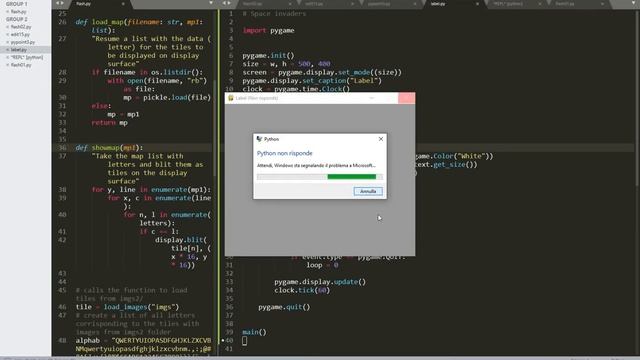Open add15.py in the sidebar

click(x=20, y=35)
